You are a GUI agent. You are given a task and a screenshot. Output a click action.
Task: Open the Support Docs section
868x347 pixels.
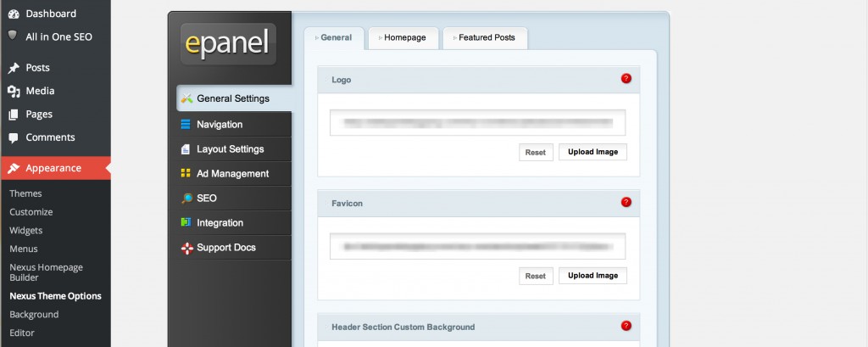234,248
